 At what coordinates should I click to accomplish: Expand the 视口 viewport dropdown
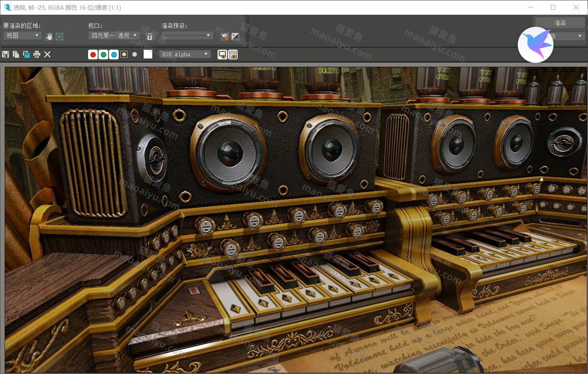click(114, 36)
